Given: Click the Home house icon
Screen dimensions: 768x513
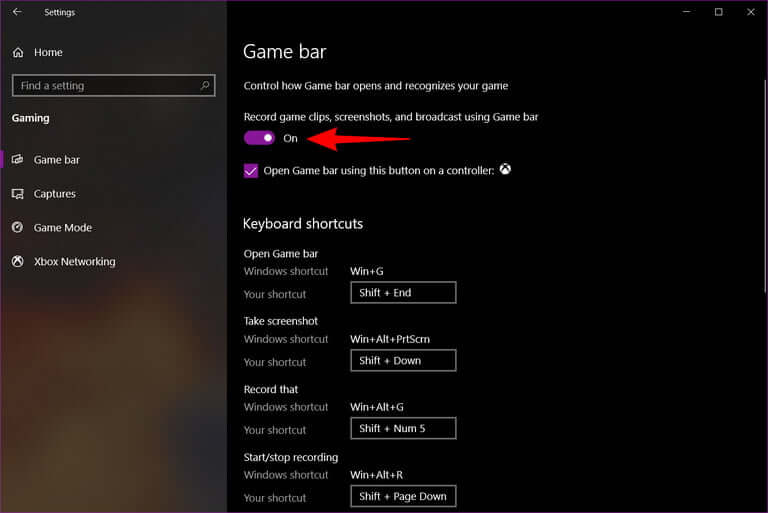Looking at the screenshot, I should pos(18,52).
